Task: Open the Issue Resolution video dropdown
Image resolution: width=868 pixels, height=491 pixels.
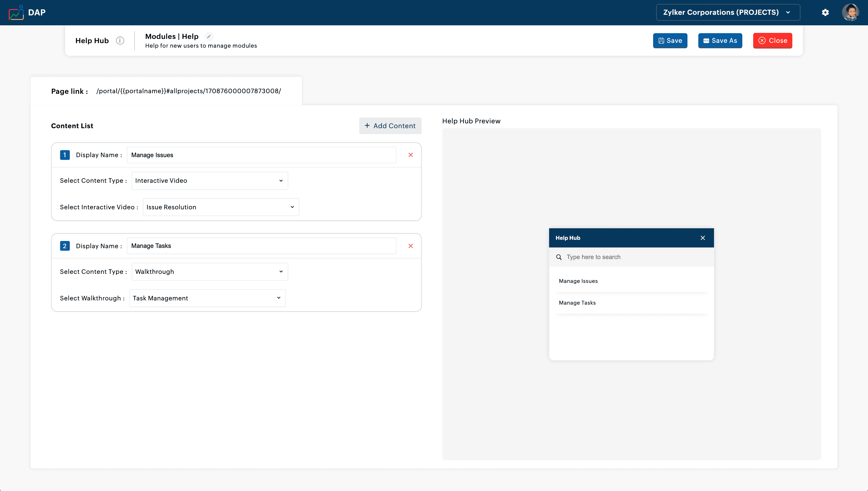Action: point(221,207)
